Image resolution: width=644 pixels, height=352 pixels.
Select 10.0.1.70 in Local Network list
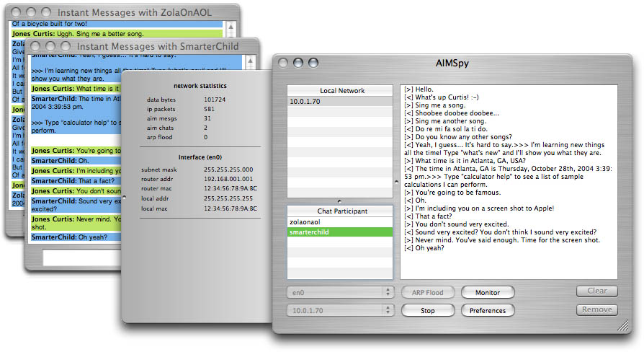point(340,101)
